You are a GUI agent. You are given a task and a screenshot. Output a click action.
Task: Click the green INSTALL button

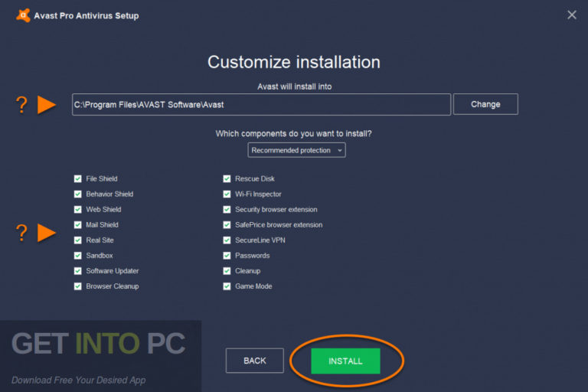345,361
